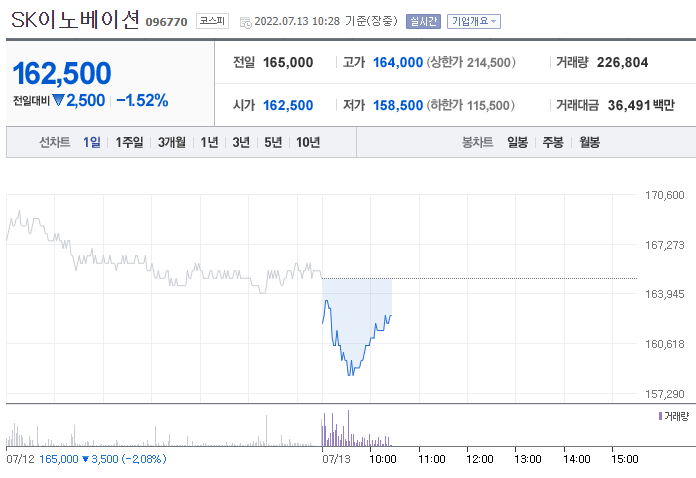Click the down-arrow icon beside 2,500

click(x=58, y=100)
